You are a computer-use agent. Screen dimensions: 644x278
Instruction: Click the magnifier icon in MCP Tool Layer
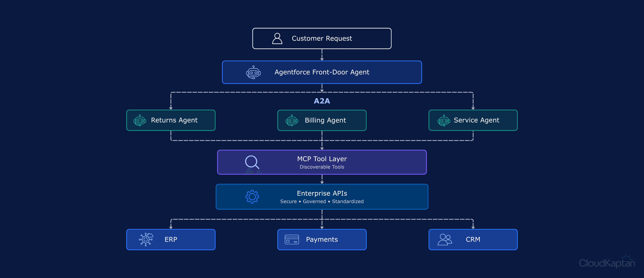(252, 162)
